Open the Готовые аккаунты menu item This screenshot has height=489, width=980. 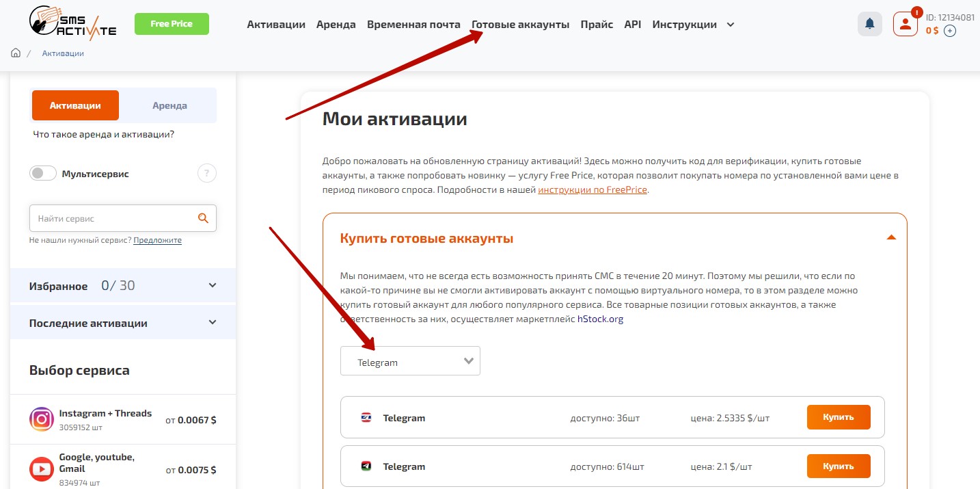click(x=520, y=25)
